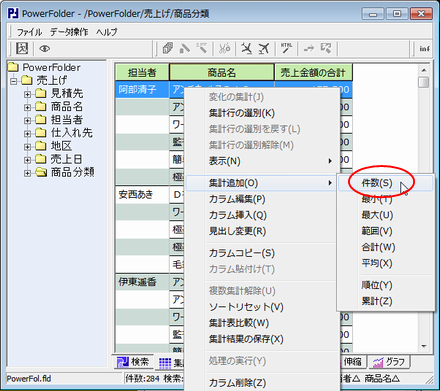The height and width of the screenshot is (391, 440).
Task: Select カラム削除(Z) in context menu
Action: (x=262, y=383)
